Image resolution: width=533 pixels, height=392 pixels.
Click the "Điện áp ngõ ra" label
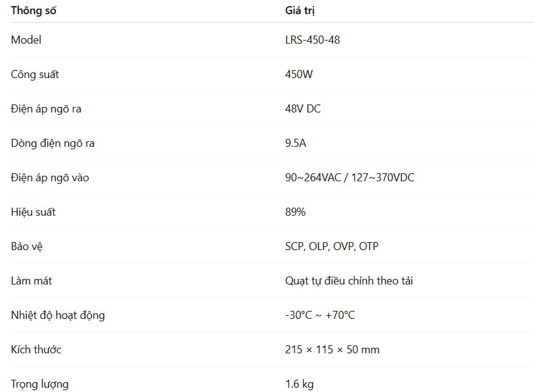46,109
